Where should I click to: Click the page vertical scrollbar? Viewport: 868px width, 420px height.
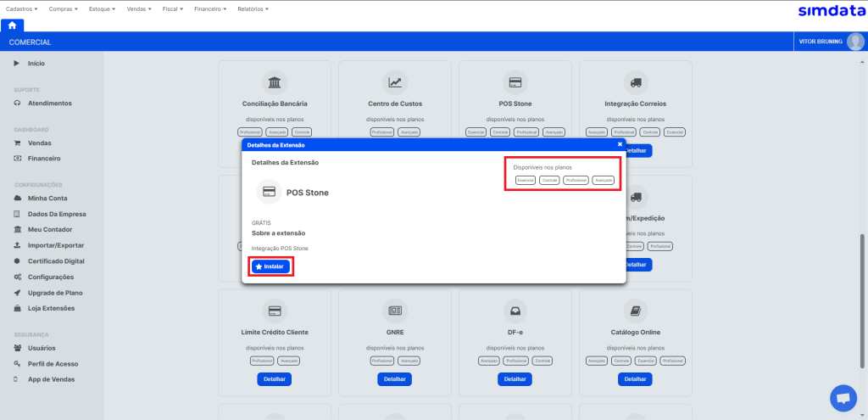pos(862,300)
